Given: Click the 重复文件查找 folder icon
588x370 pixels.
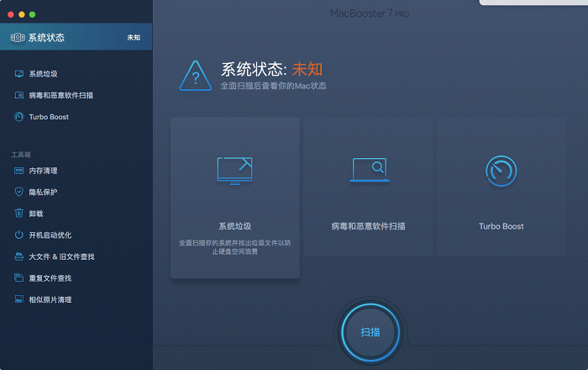Looking at the screenshot, I should tap(18, 277).
